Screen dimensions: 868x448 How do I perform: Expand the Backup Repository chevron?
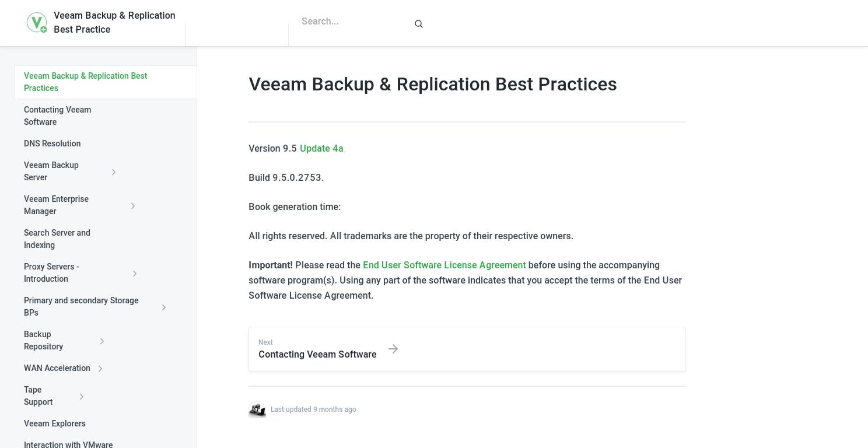(102, 341)
